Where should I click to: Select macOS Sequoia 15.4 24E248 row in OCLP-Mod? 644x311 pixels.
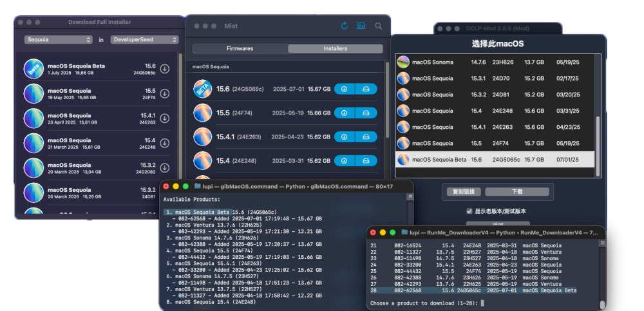pos(495,111)
